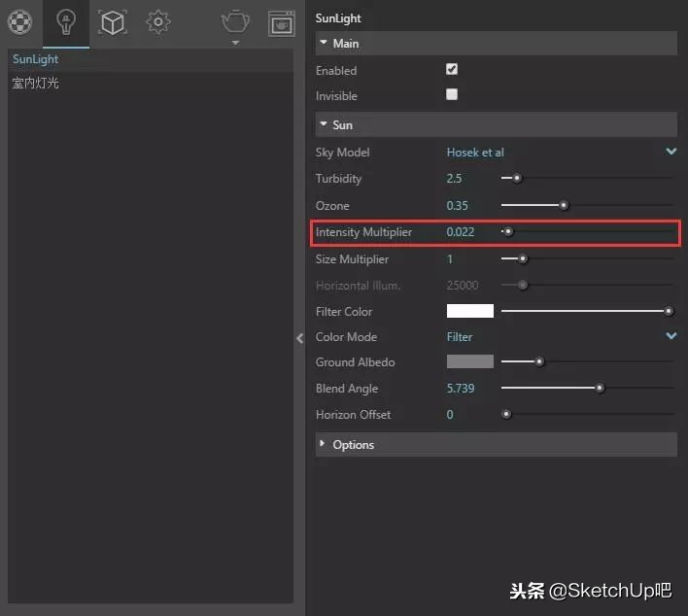Click the Filter Color slider handle

(x=669, y=311)
